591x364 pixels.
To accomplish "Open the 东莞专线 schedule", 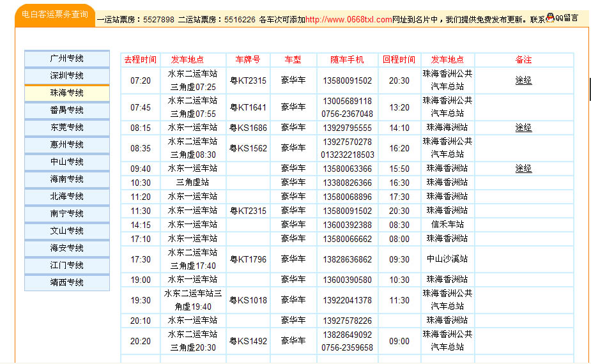I will click(x=67, y=128).
